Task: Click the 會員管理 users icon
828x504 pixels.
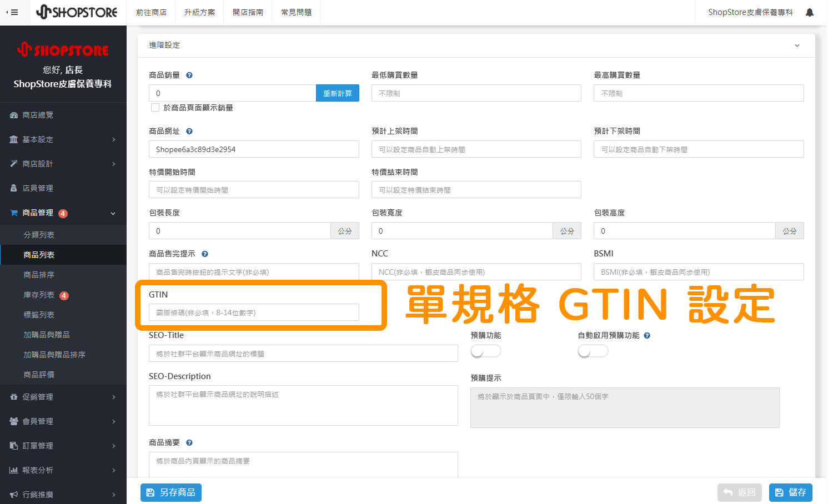Action: [x=14, y=421]
